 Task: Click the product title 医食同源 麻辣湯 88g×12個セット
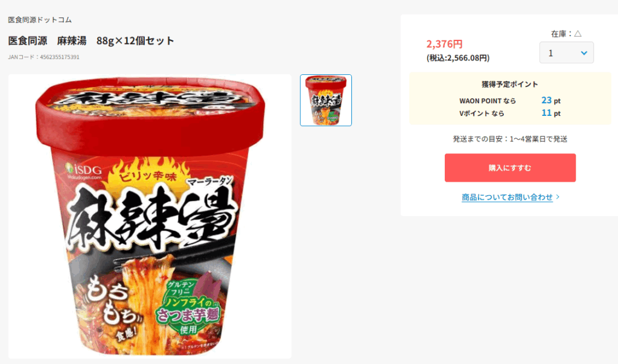91,40
